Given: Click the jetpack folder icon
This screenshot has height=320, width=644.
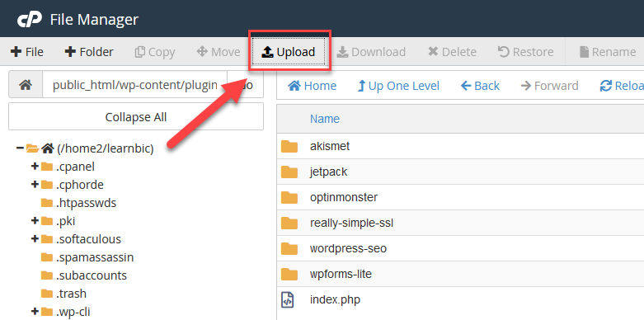Looking at the screenshot, I should [x=289, y=172].
